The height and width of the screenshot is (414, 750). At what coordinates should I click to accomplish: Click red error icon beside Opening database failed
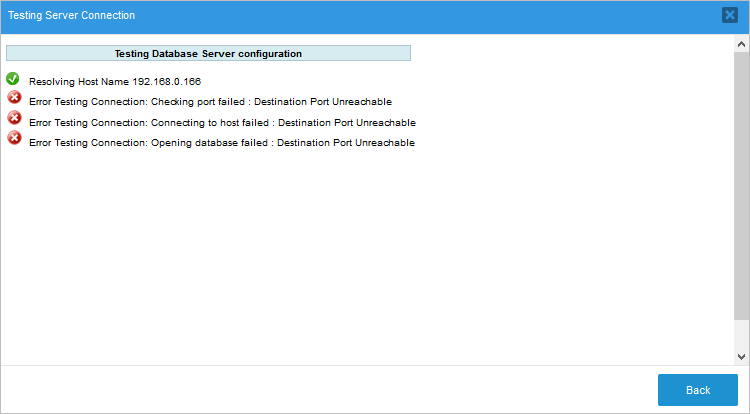coord(14,138)
